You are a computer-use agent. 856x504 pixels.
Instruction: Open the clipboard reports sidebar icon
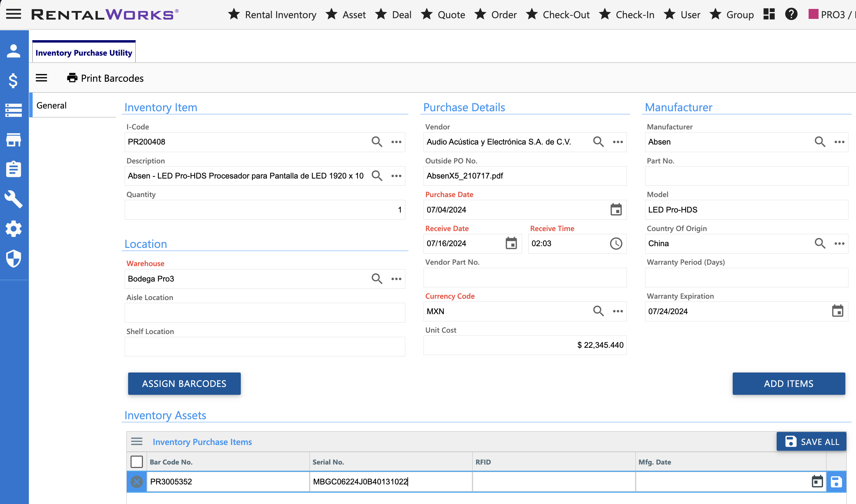[x=14, y=169]
